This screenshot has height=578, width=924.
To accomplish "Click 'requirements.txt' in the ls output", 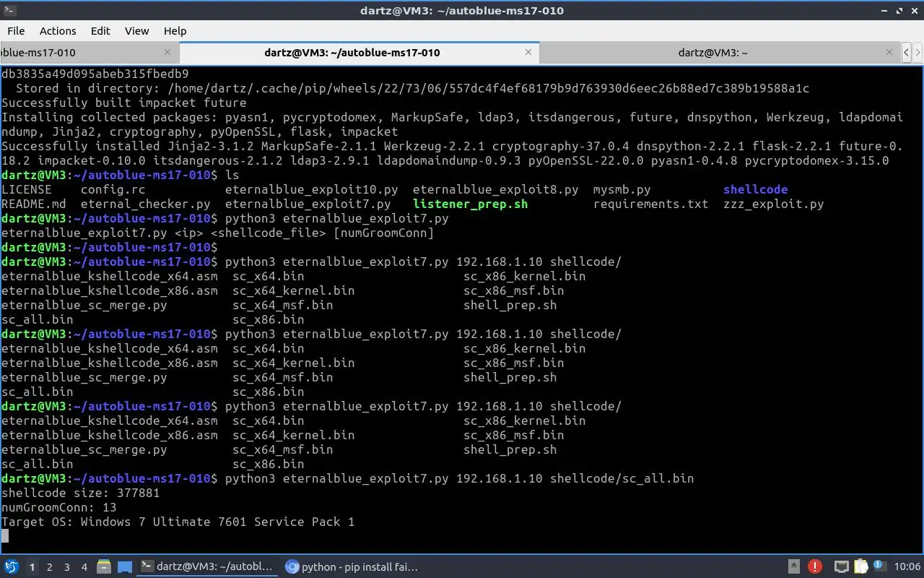I will pos(650,204).
